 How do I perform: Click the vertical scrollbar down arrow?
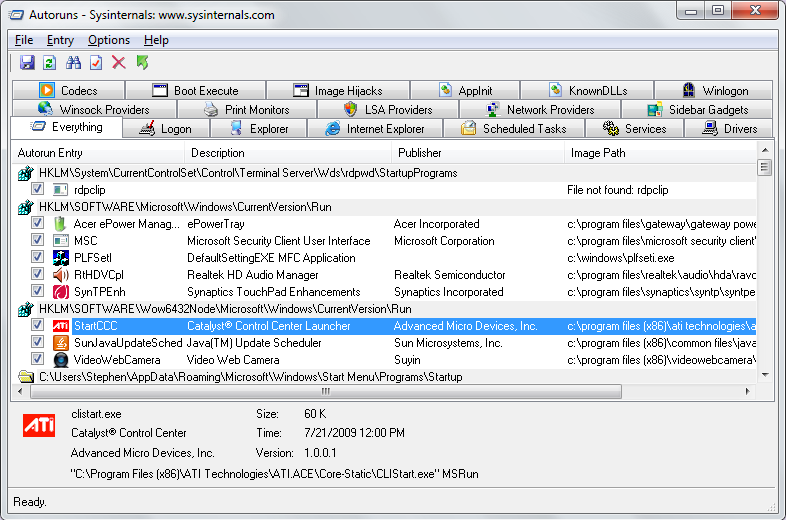[x=765, y=373]
